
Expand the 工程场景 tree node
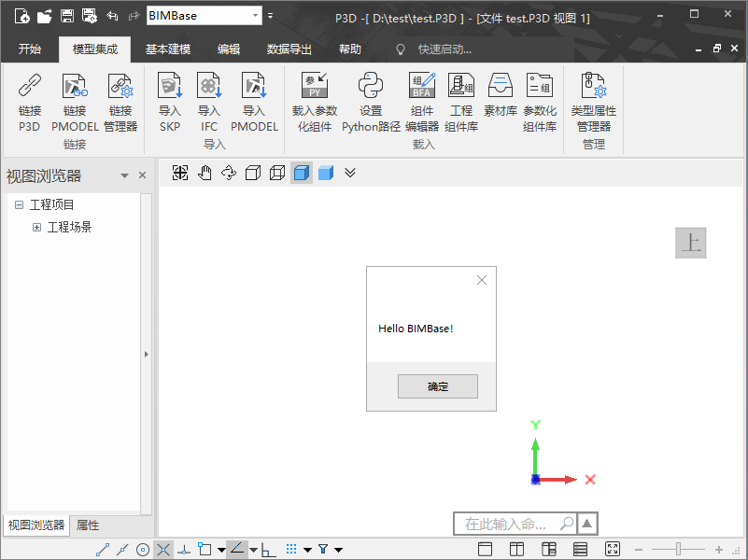(x=37, y=227)
